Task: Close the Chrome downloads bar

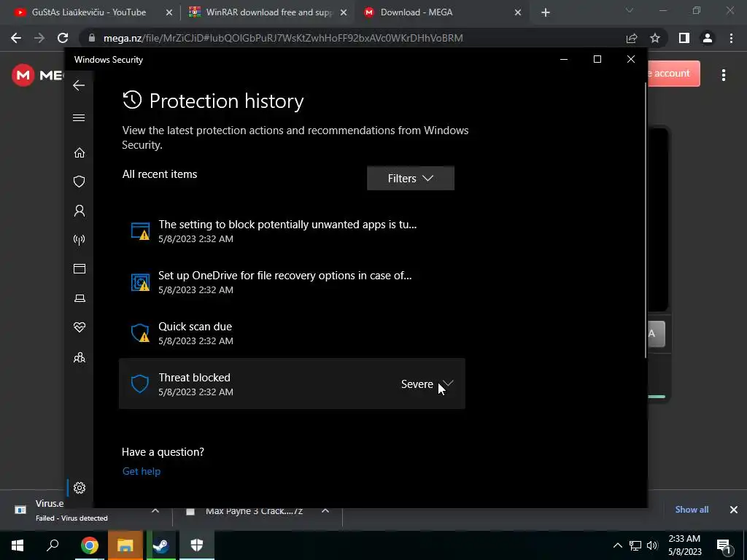Action: [734, 510]
